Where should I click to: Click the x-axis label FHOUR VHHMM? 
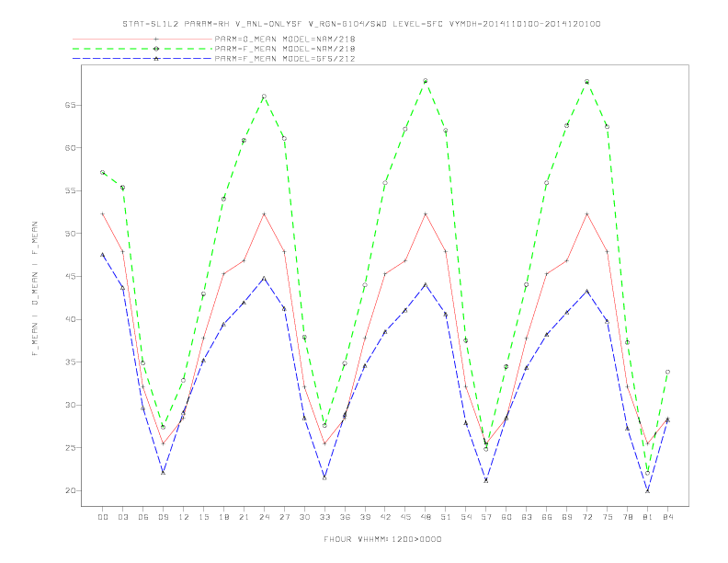click(x=382, y=539)
